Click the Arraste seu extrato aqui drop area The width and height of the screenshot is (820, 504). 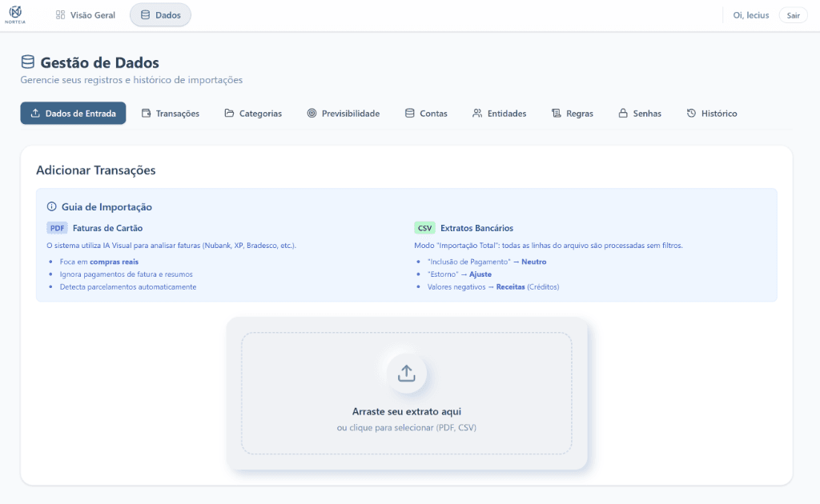[x=406, y=412]
